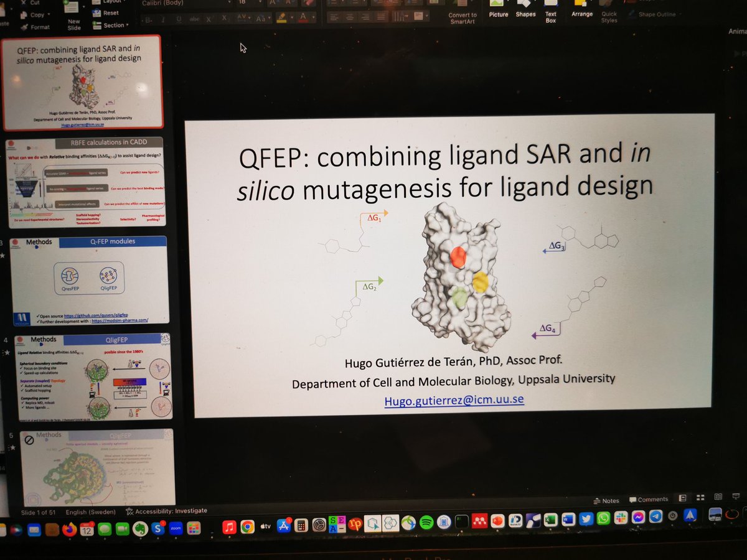This screenshot has height=560, width=747.
Task: Open App Store from the Dock
Action: point(283,526)
